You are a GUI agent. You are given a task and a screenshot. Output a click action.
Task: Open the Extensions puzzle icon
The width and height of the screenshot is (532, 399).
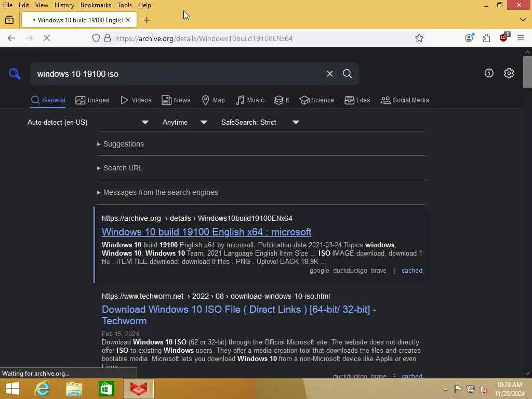tap(486, 38)
